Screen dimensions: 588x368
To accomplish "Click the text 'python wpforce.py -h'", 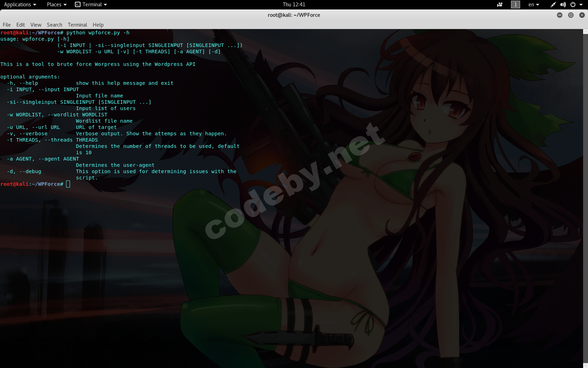I will [98, 33].
